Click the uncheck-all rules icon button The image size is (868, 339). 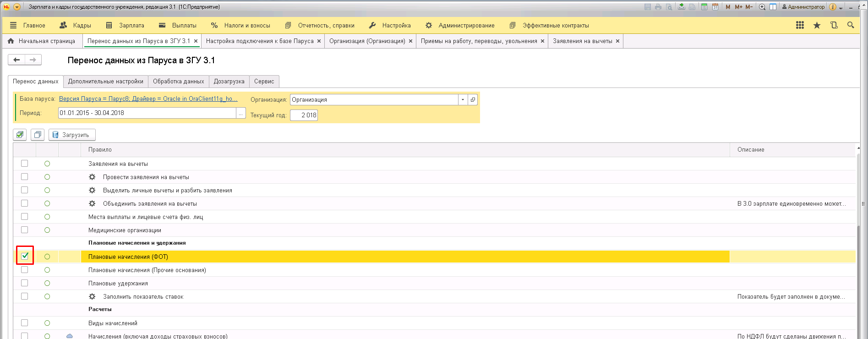click(x=38, y=135)
